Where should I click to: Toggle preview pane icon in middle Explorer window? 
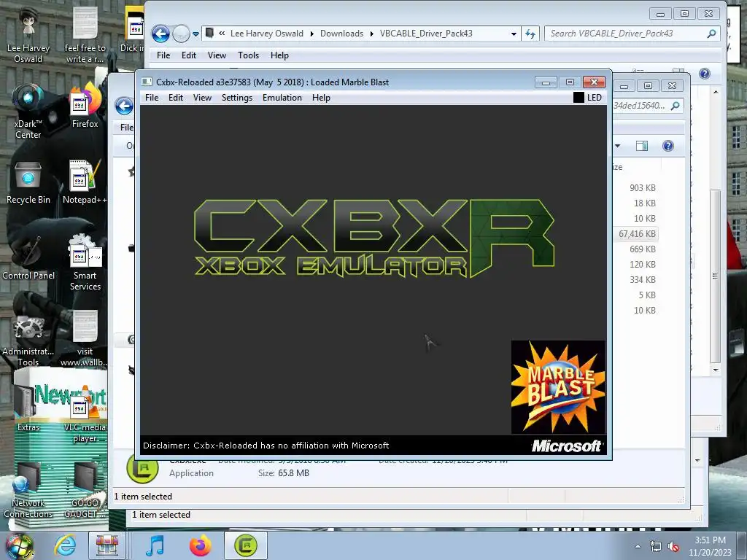coord(642,146)
